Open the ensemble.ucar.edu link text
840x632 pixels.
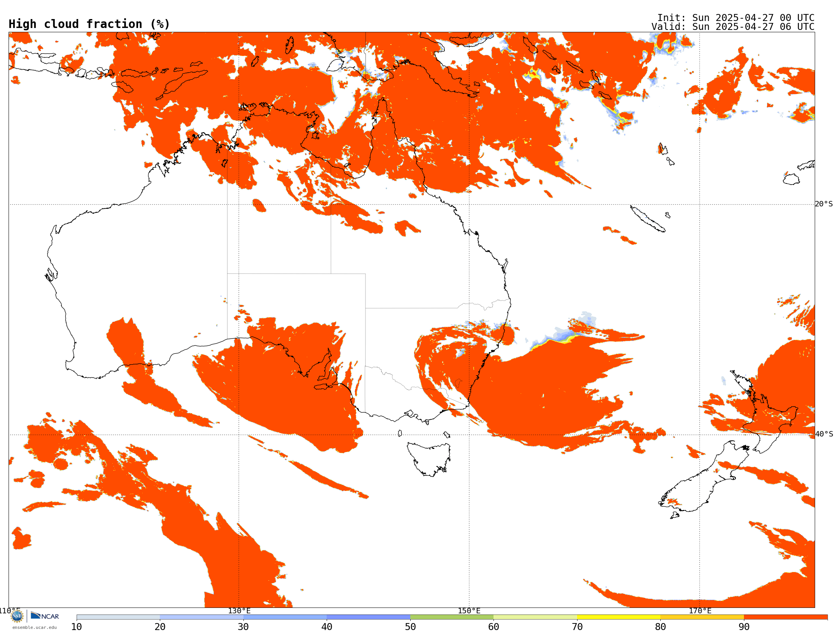(x=34, y=627)
